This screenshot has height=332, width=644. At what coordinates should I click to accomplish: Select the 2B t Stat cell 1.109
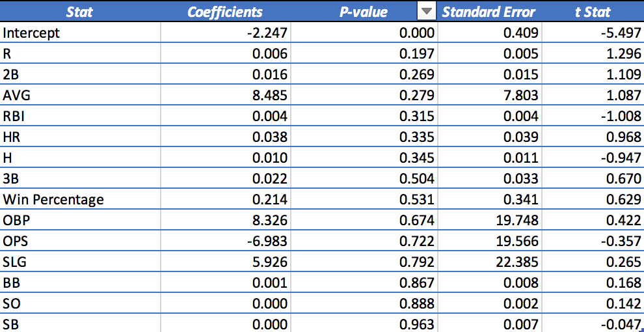pos(593,74)
